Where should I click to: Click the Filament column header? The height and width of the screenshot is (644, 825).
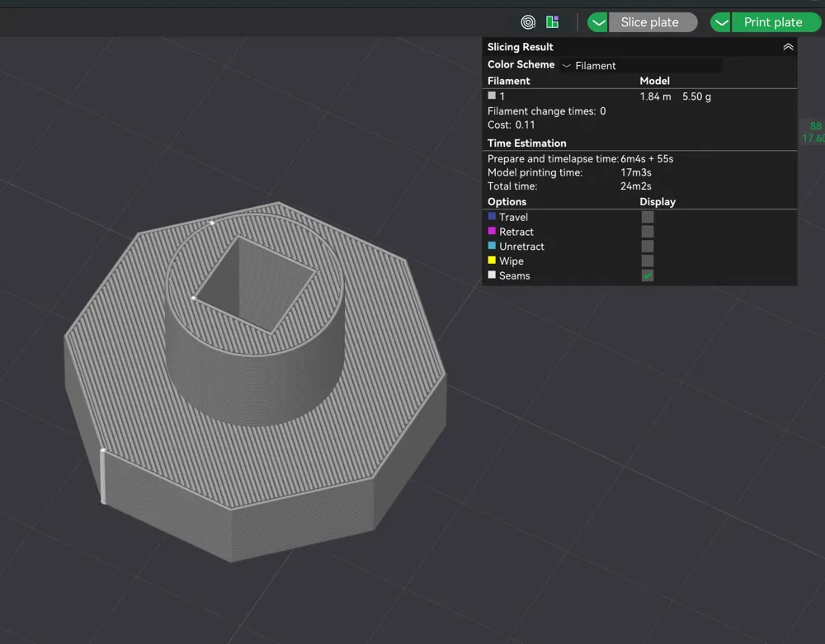(508, 81)
